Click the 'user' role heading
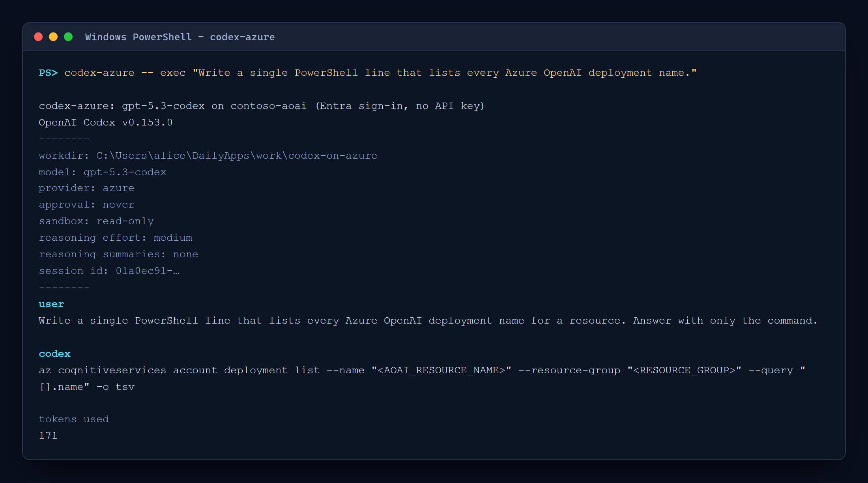868x483 pixels. pyautogui.click(x=51, y=304)
